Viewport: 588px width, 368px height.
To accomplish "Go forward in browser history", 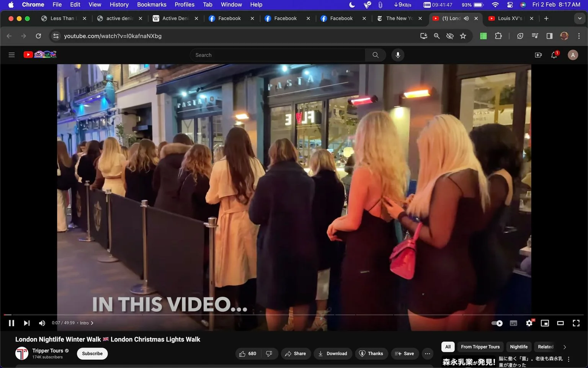I will coord(24,36).
